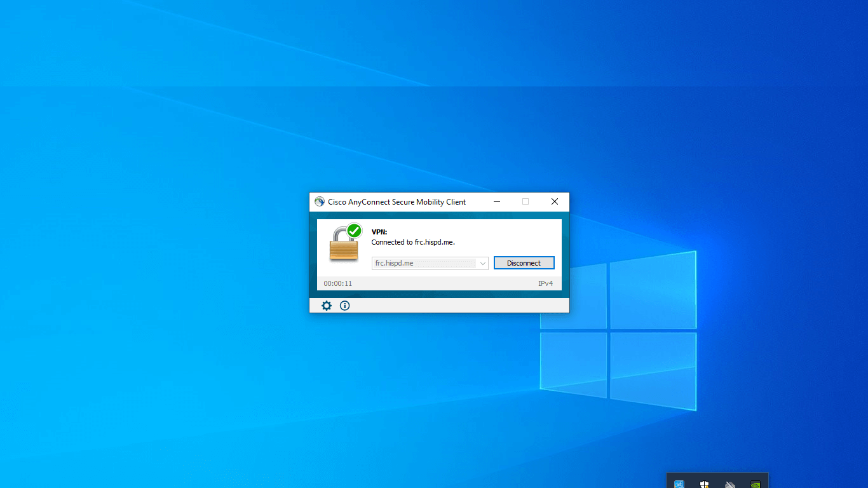Click the gray crossed-out tray icon
The width and height of the screenshot is (868, 488).
click(729, 484)
